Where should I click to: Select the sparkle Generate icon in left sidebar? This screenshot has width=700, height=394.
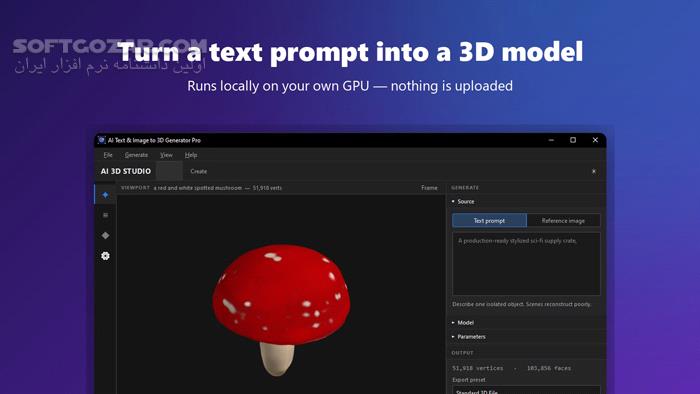(105, 195)
